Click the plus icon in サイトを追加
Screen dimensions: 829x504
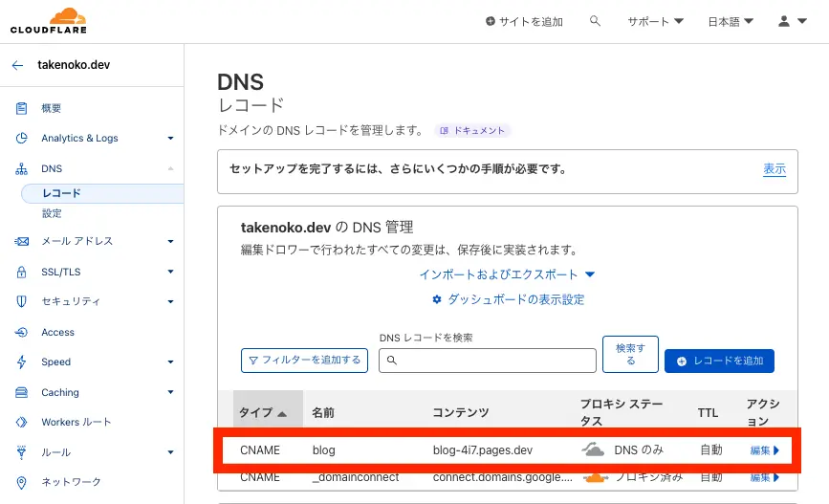(x=491, y=21)
